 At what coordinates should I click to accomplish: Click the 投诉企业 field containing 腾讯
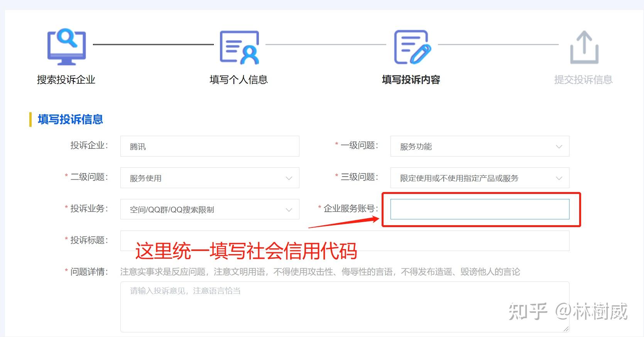tap(210, 146)
